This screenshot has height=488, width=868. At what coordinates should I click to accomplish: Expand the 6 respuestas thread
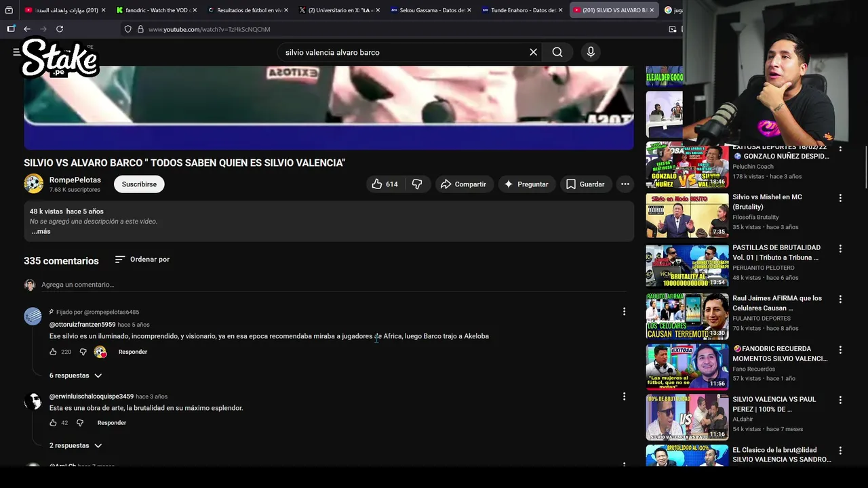point(75,375)
